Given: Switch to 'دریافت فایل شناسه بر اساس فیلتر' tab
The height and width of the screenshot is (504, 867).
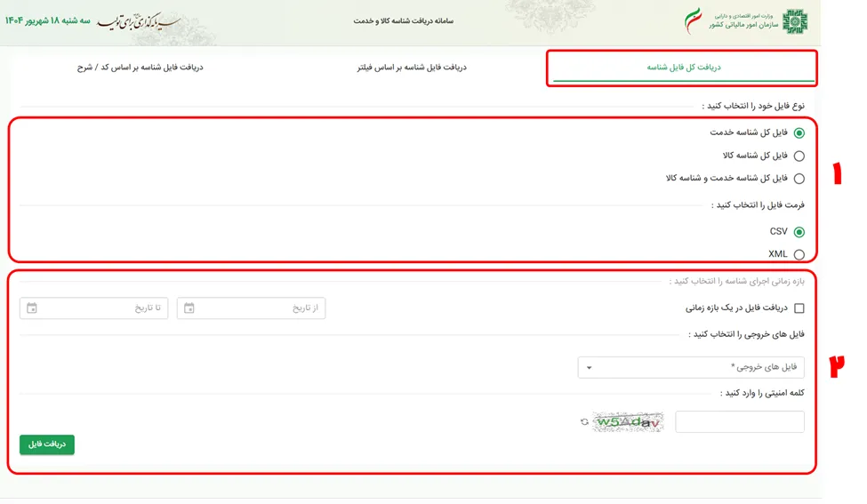Looking at the screenshot, I should (412, 68).
